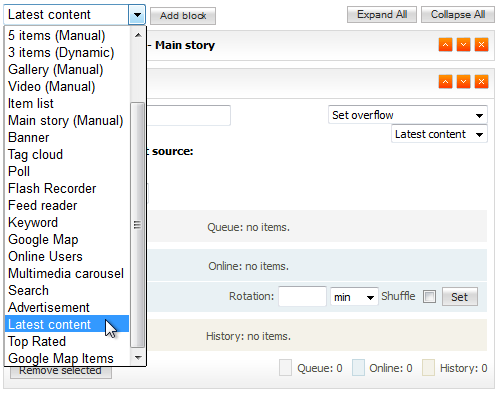This screenshot has height=393, width=500.
Task: Click the Set rotation button
Action: tap(460, 297)
